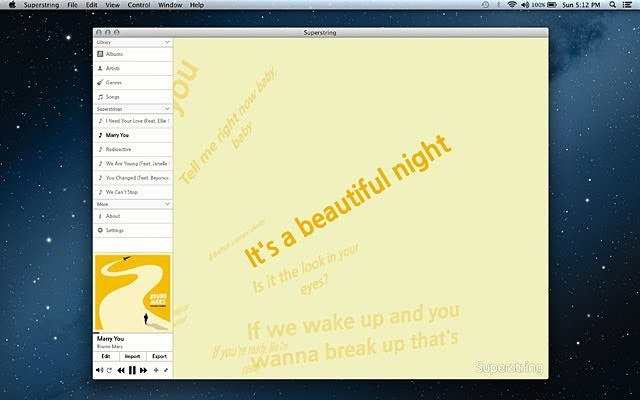Screen dimensions: 640x400
Task: Collapse the Library section chevron
Action: [x=167, y=42]
